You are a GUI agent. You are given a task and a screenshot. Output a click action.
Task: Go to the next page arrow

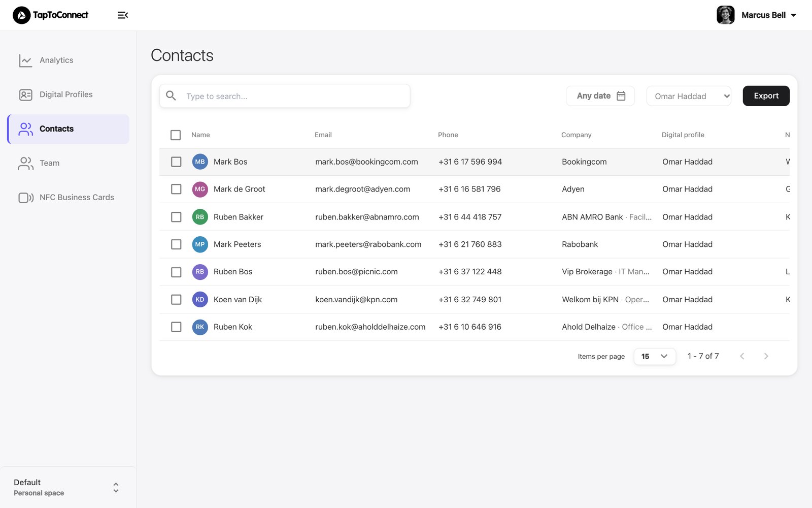[x=766, y=356]
